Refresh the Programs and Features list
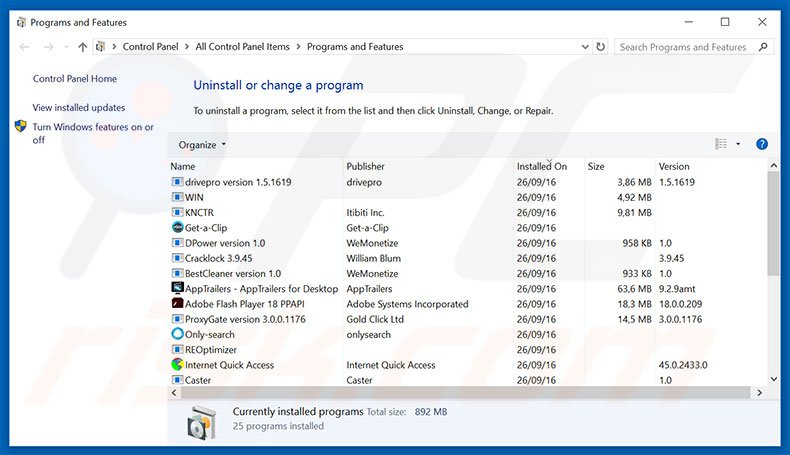790x455 pixels. (601, 47)
